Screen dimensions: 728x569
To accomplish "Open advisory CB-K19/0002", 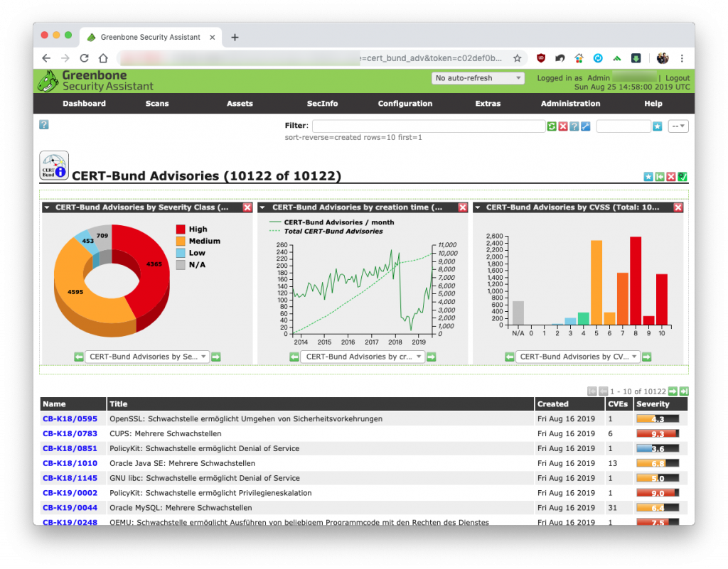I will coord(70,493).
